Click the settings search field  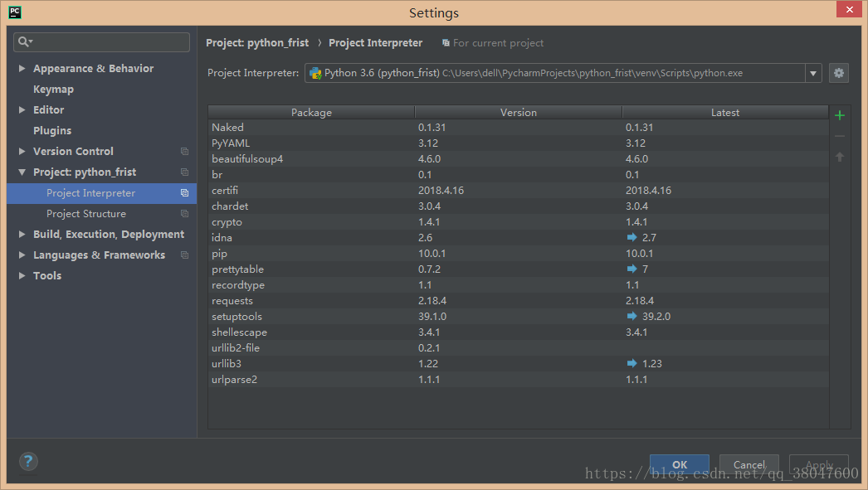tap(101, 42)
